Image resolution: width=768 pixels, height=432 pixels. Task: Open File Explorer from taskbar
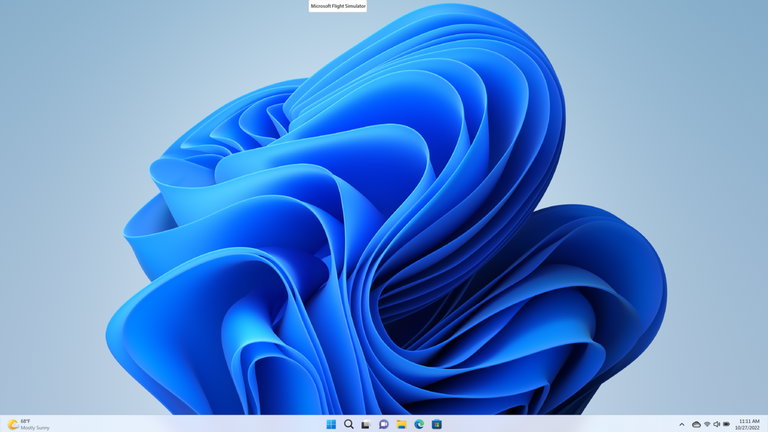pos(402,424)
